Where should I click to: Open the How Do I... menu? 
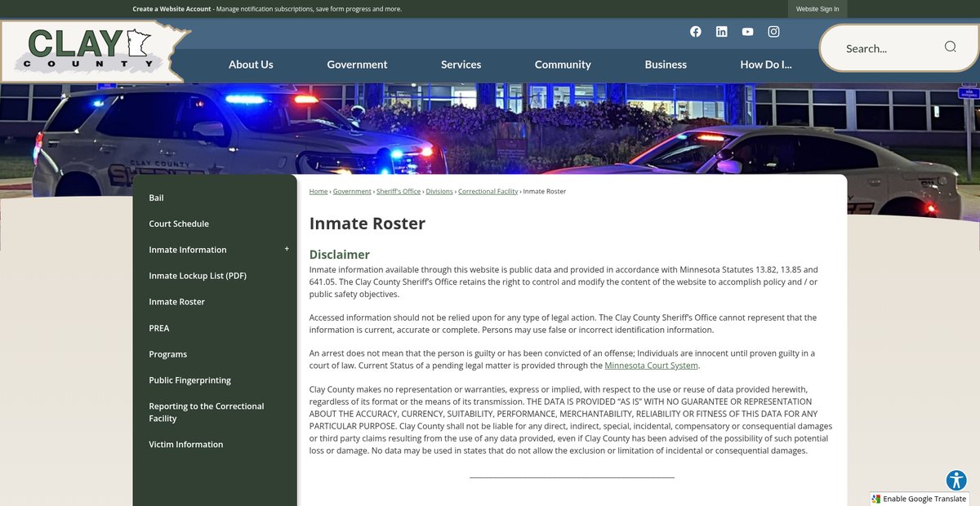point(765,64)
